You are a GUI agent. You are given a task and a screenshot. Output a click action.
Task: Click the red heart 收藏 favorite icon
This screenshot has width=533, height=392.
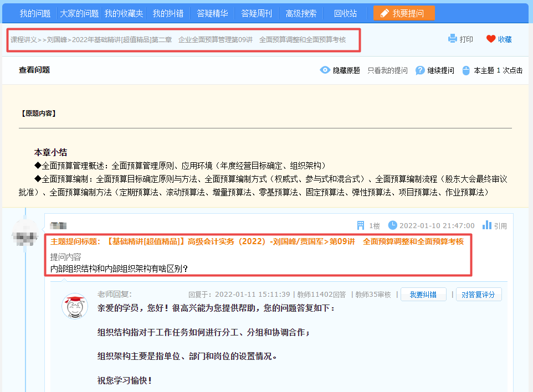click(490, 39)
